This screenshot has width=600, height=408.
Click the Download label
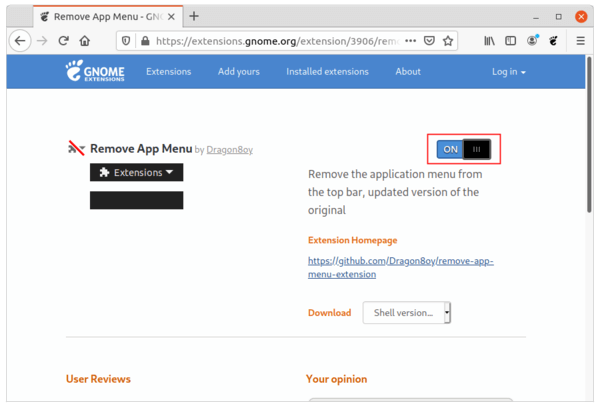tap(329, 313)
